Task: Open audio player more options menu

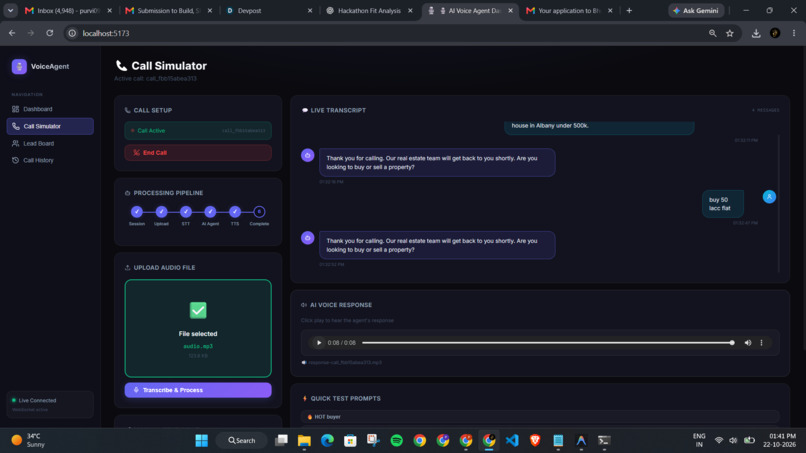Action: [x=762, y=343]
